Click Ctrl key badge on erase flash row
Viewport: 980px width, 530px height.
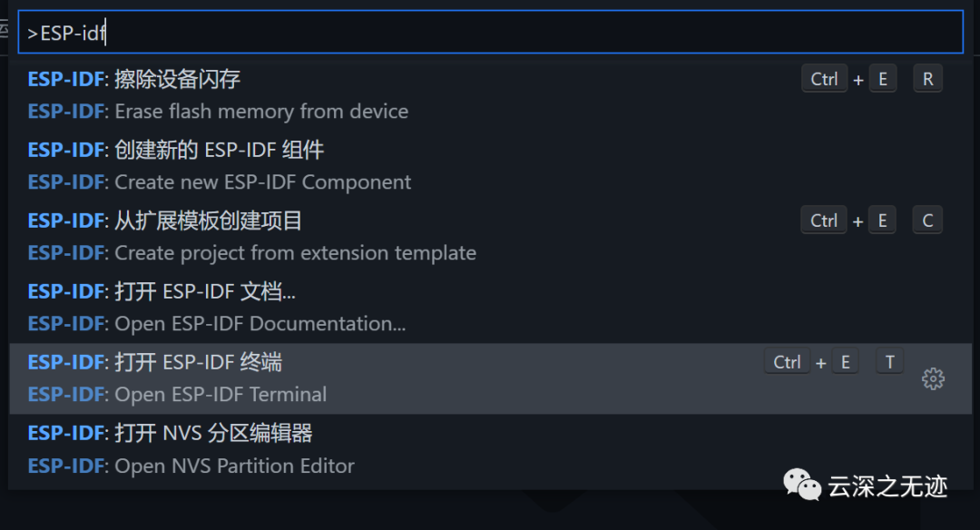click(824, 79)
